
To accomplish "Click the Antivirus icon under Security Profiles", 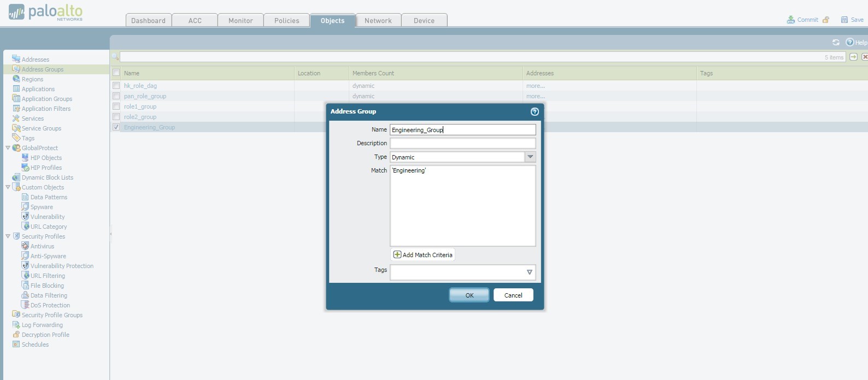I will [25, 246].
